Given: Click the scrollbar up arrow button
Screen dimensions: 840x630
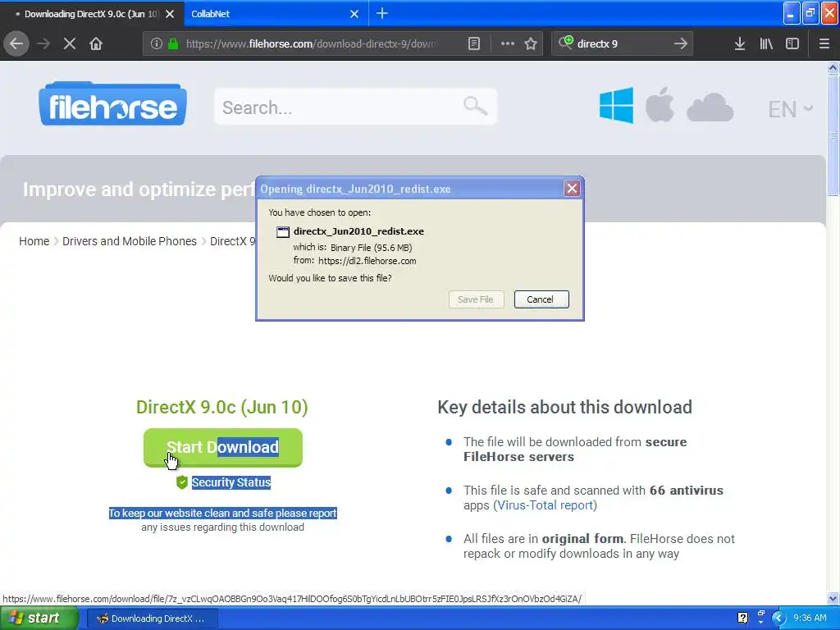Looking at the screenshot, I should pos(833,67).
